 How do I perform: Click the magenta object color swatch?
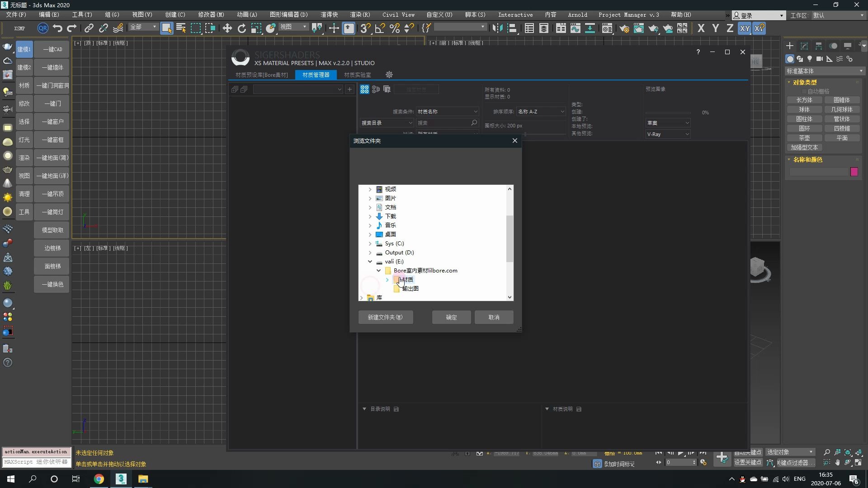[x=854, y=172]
